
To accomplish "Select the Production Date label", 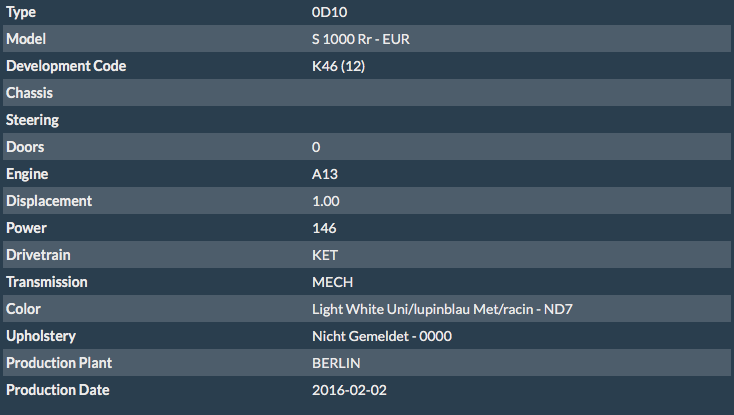I will 58,390.
